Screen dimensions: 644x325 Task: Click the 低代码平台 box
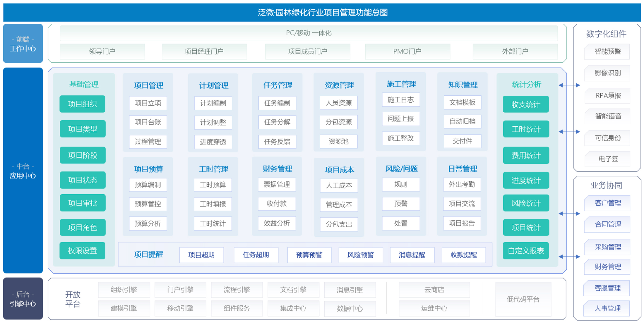tap(523, 299)
